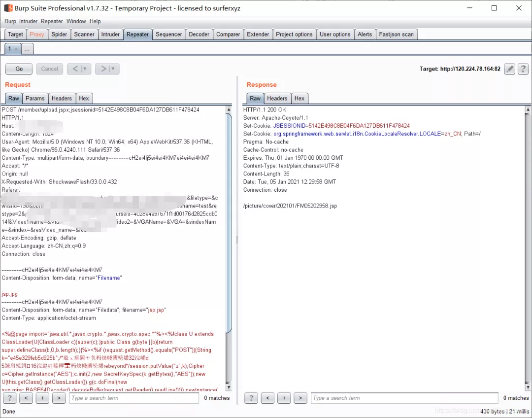Image resolution: width=532 pixels, height=418 pixels.
Task: Select request Hex view tab
Action: pyautogui.click(x=84, y=99)
